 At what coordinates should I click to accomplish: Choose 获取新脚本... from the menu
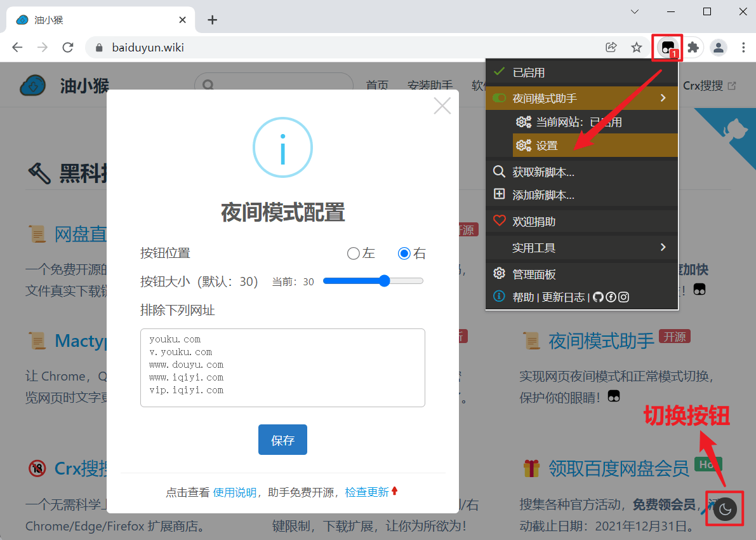coord(582,172)
